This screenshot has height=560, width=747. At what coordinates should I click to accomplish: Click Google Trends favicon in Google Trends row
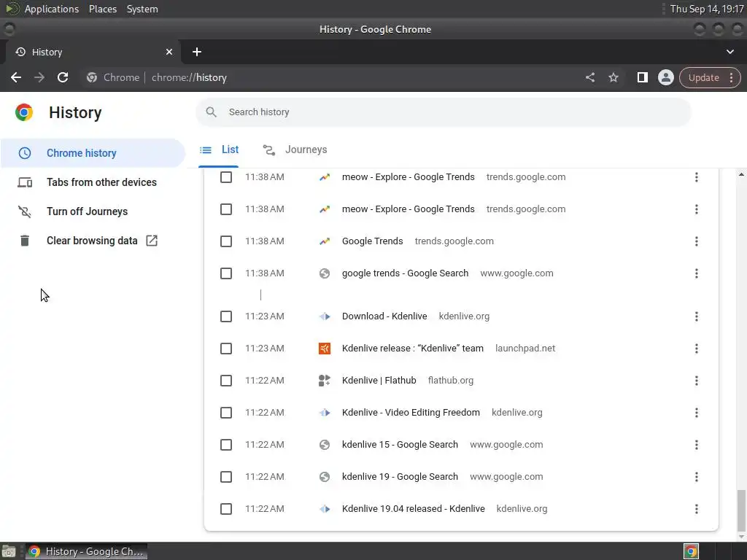point(325,241)
